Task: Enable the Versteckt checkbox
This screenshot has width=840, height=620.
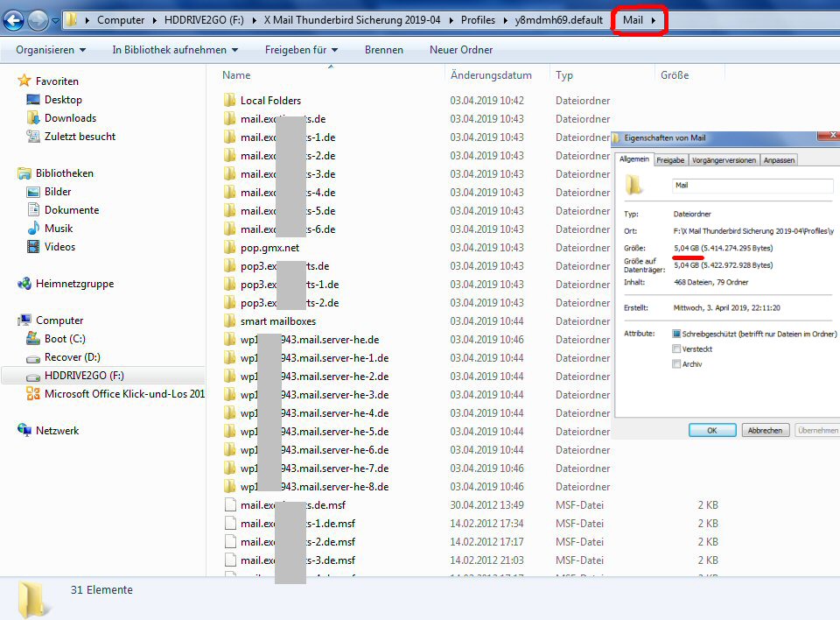Action: (x=676, y=349)
